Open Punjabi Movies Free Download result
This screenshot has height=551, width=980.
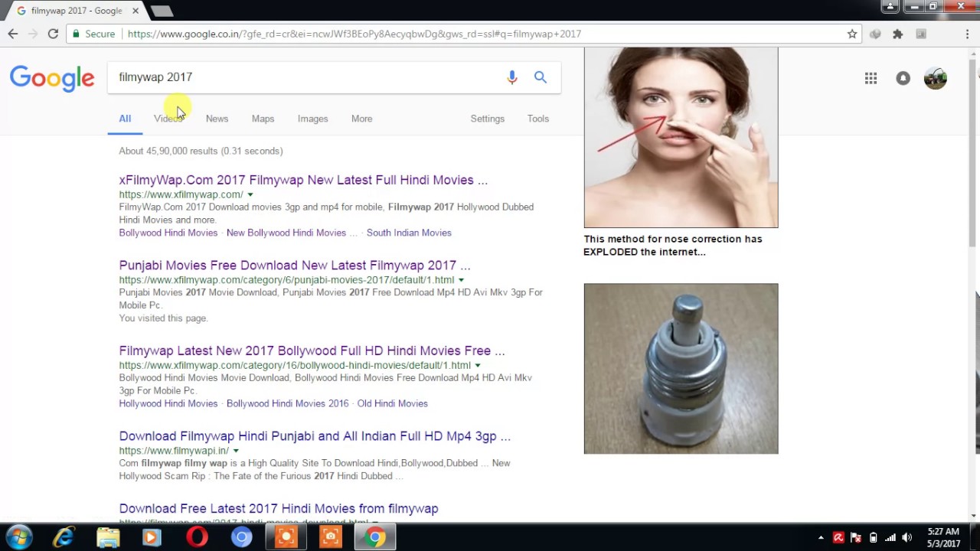(x=295, y=265)
